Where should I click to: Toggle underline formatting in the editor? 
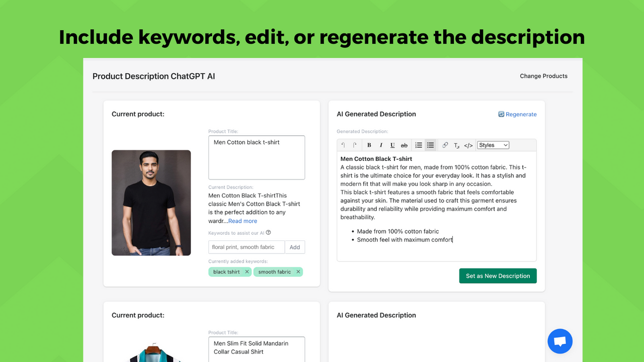click(392, 145)
